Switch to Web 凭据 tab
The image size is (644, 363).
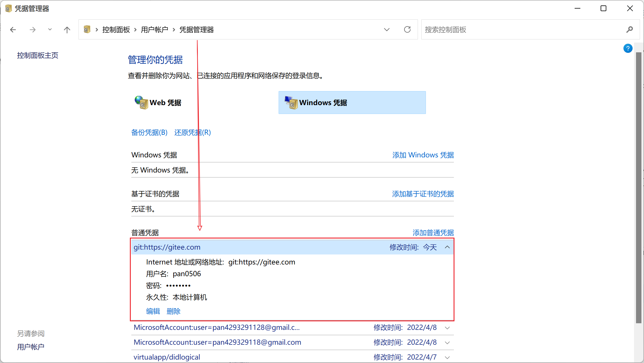165,103
